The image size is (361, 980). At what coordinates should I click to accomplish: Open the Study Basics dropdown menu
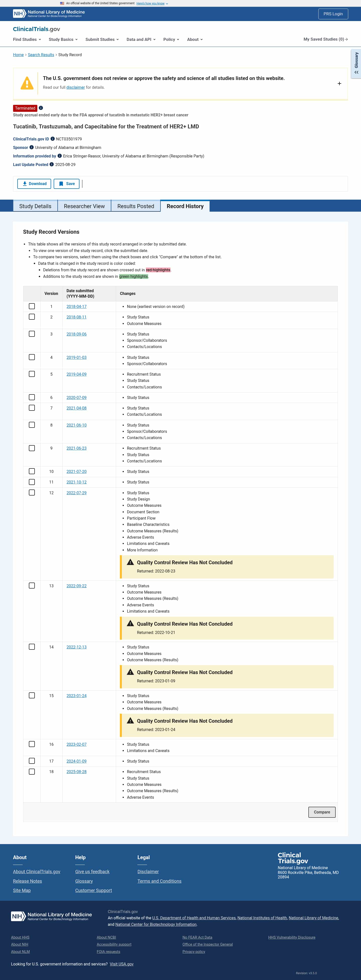tap(63, 40)
